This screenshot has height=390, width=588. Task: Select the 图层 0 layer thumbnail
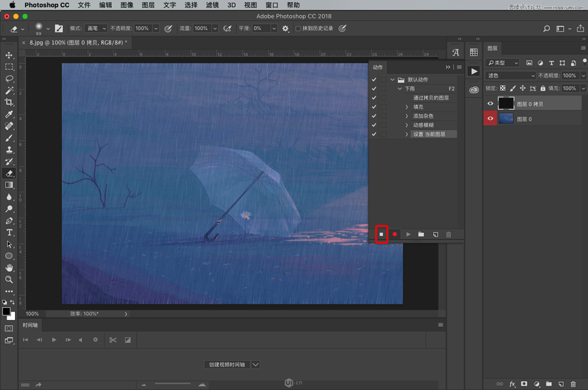(x=506, y=119)
